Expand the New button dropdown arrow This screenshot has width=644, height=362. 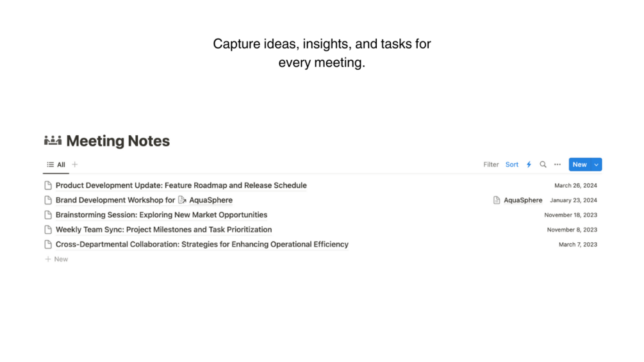click(596, 165)
